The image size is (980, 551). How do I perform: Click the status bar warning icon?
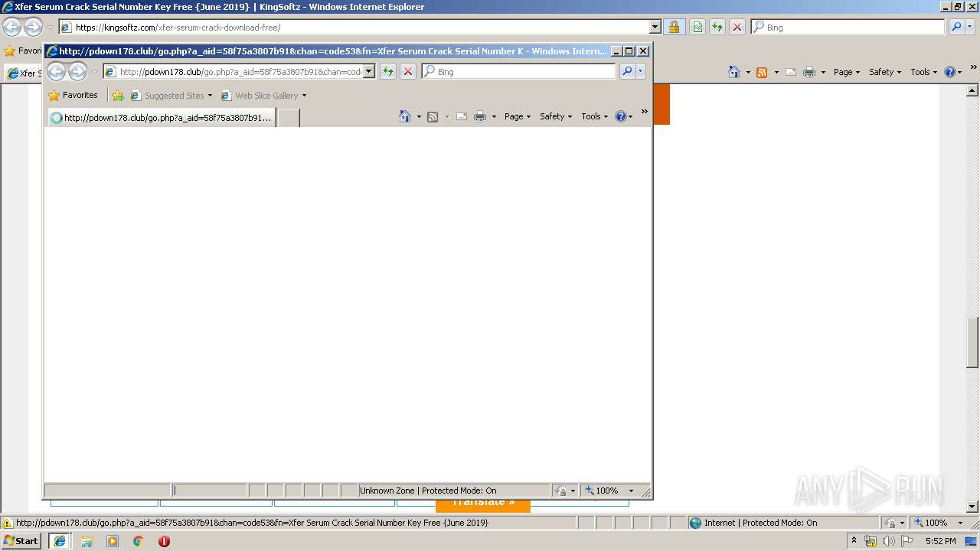(x=8, y=523)
